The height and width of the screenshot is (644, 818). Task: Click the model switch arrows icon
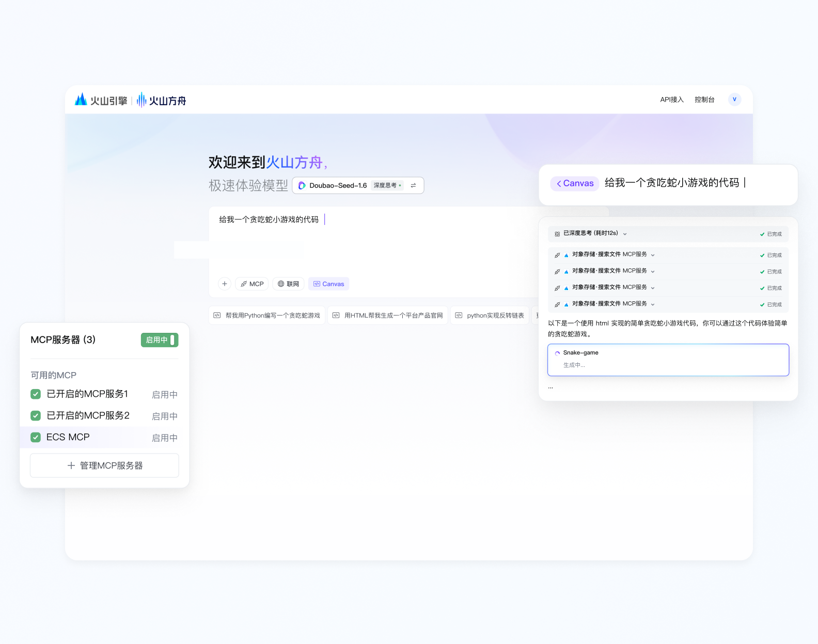[413, 186]
